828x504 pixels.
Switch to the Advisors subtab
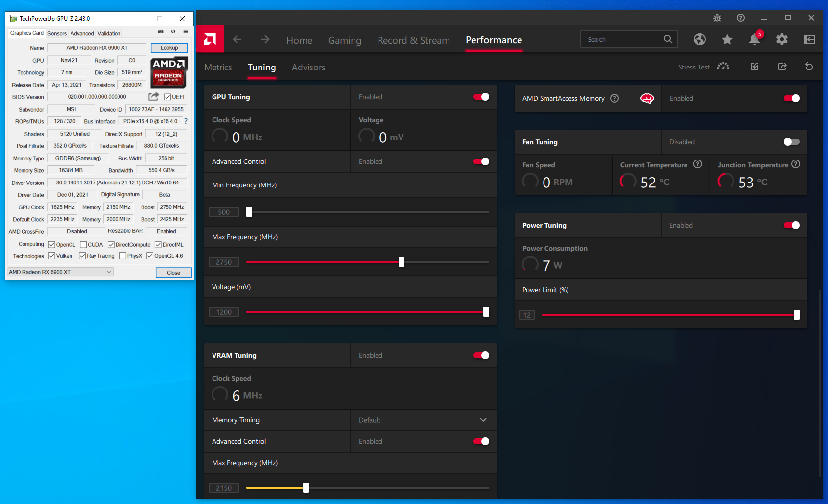click(308, 67)
